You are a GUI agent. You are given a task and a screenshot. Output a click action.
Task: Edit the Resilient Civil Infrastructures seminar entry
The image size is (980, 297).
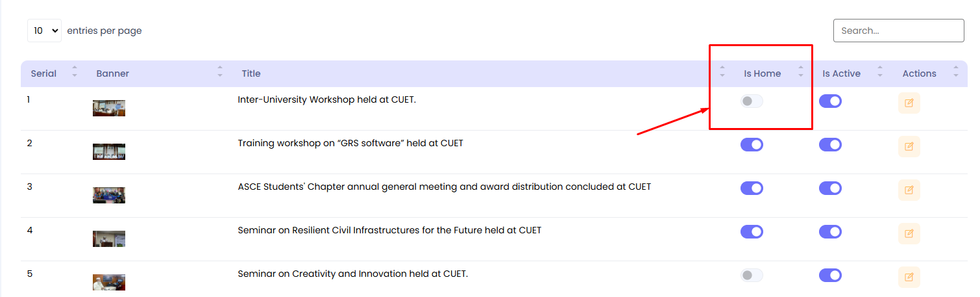coord(909,233)
